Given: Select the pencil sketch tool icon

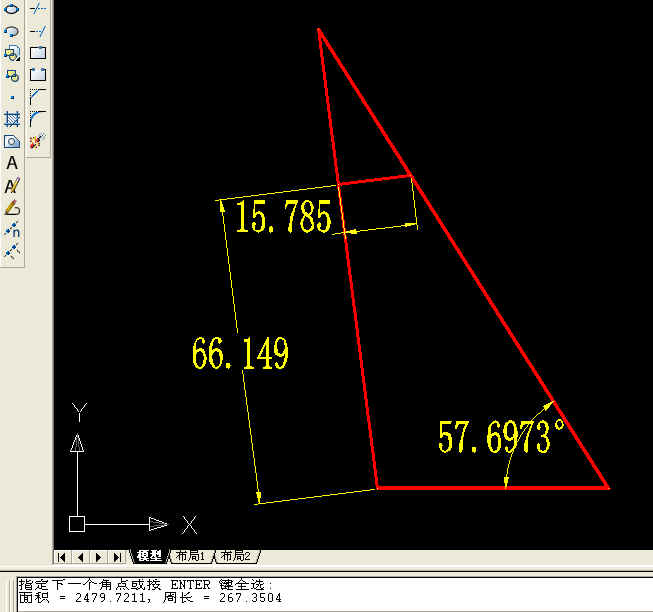Looking at the screenshot, I should pos(12,208).
